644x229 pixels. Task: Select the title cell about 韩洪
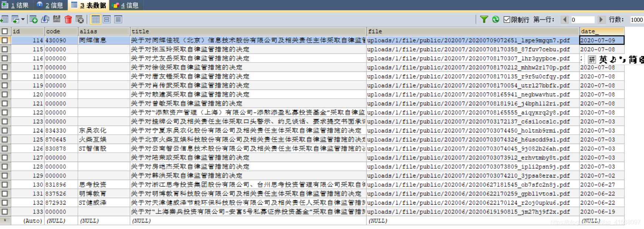248,176
